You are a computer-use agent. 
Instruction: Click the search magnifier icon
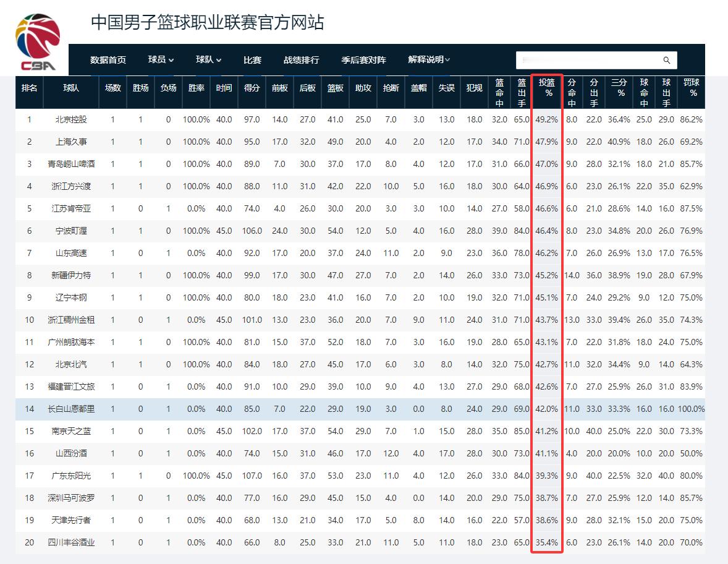pos(666,60)
